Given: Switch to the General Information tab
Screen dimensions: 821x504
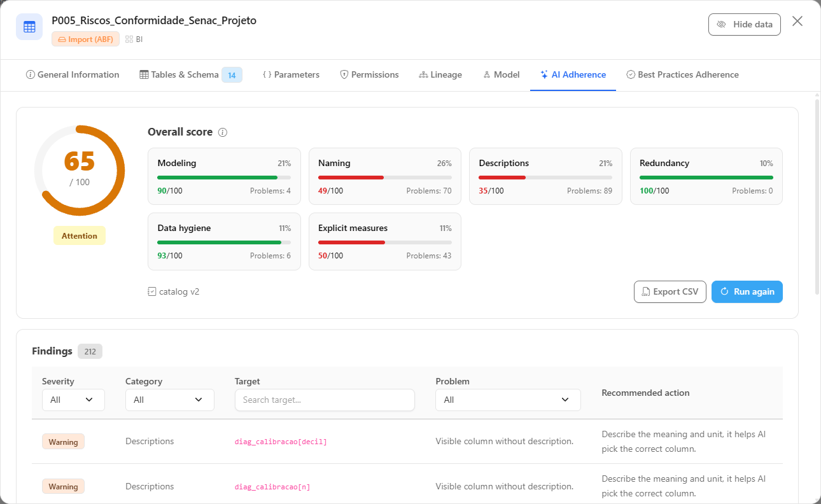Looking at the screenshot, I should pos(73,74).
